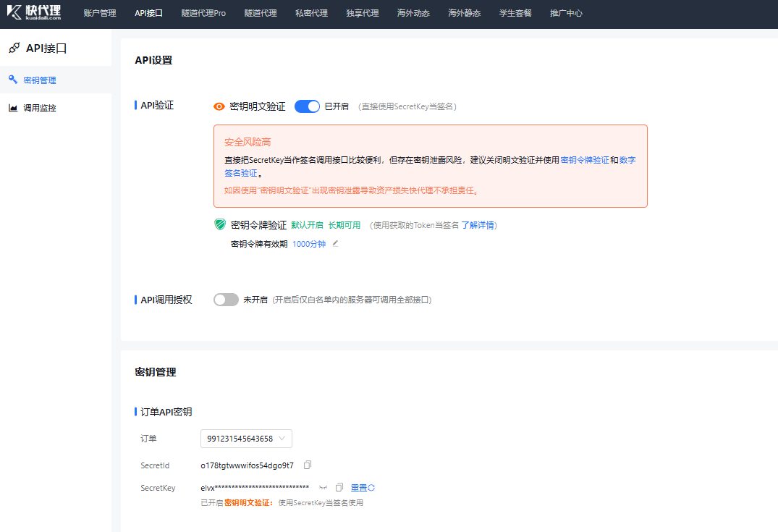Open the 了解详情 link
This screenshot has height=532, width=778.
[x=478, y=225]
